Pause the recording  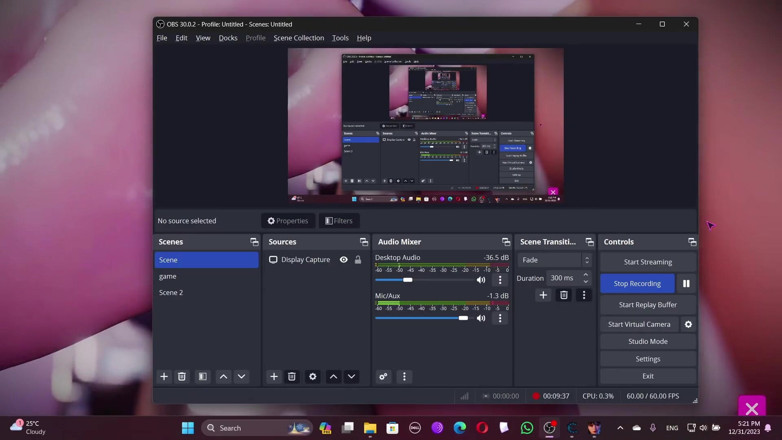tap(686, 283)
